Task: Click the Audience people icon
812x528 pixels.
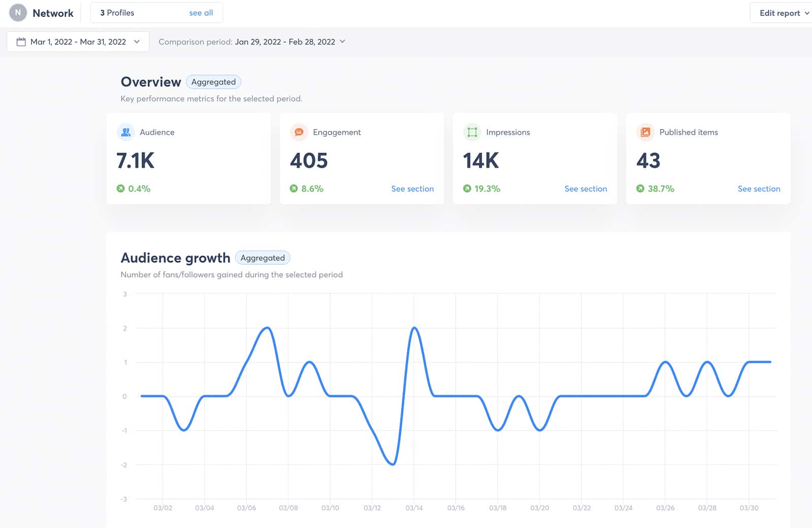Action: click(125, 132)
